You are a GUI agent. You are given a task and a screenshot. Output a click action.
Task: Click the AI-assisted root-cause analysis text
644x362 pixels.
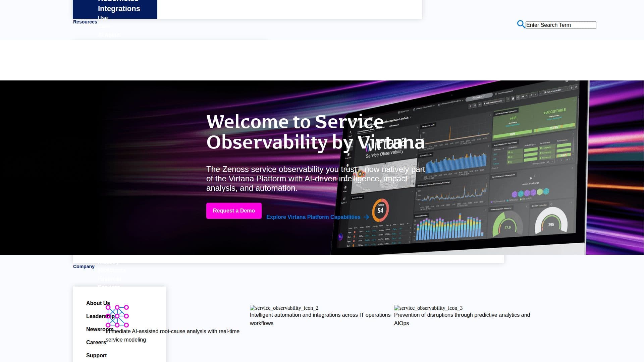(172, 336)
